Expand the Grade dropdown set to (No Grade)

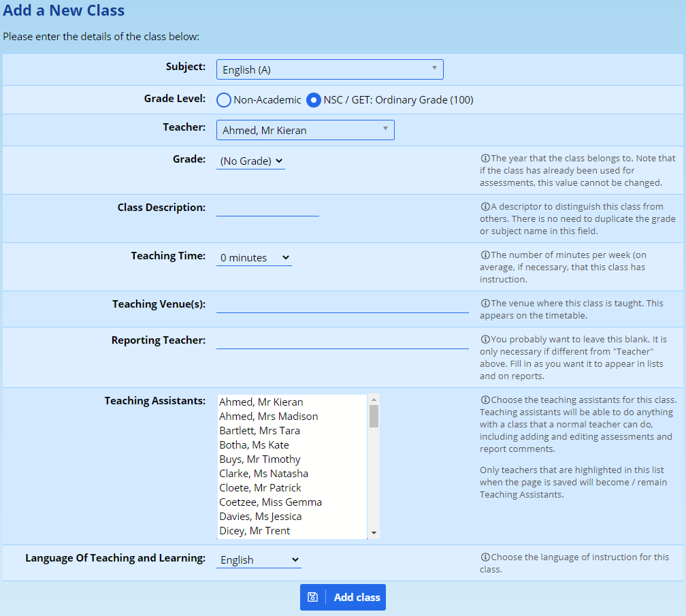pos(250,161)
